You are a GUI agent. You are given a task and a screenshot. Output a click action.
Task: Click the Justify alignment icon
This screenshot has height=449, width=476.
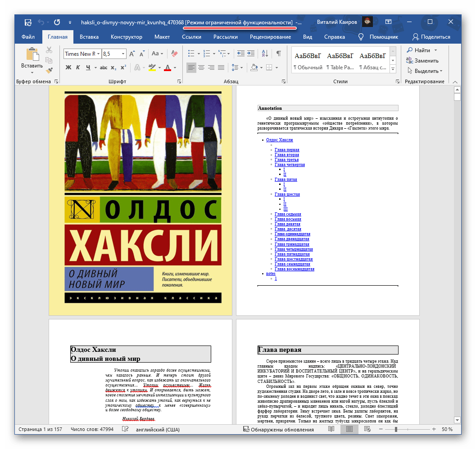click(221, 67)
